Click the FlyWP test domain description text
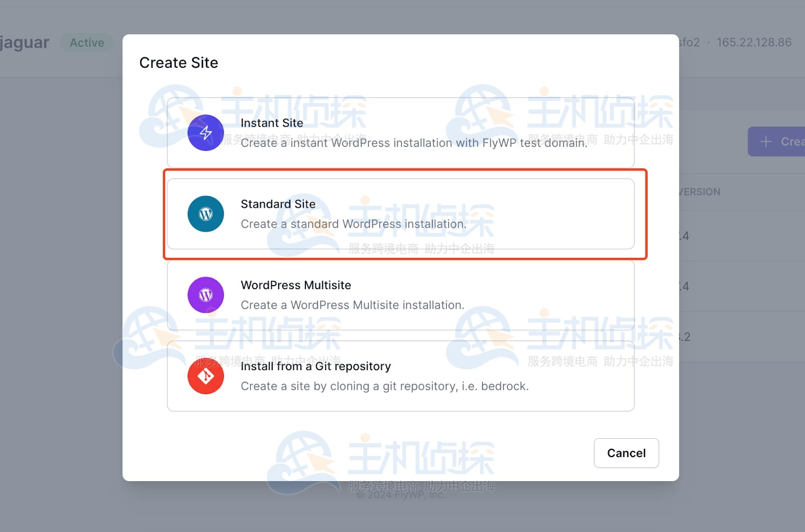Viewport: 805px width, 532px height. [414, 143]
